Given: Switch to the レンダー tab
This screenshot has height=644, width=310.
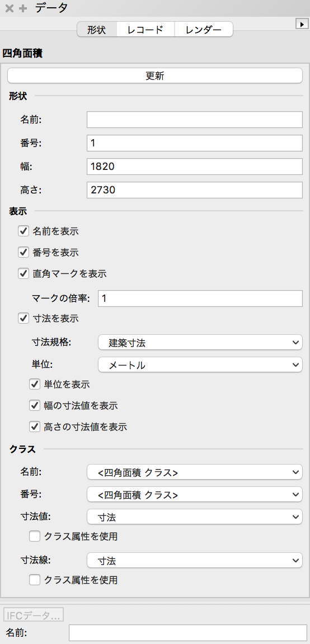Looking at the screenshot, I should point(204,30).
